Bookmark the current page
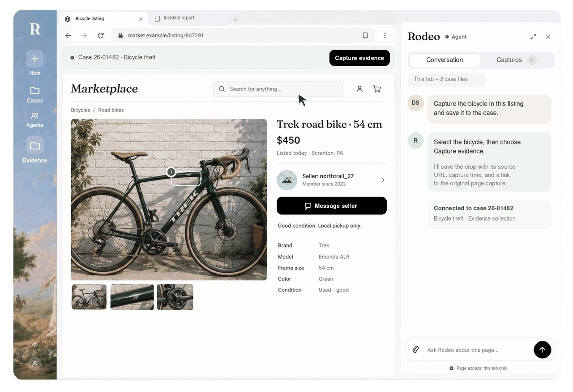The image size is (573, 392). [365, 35]
